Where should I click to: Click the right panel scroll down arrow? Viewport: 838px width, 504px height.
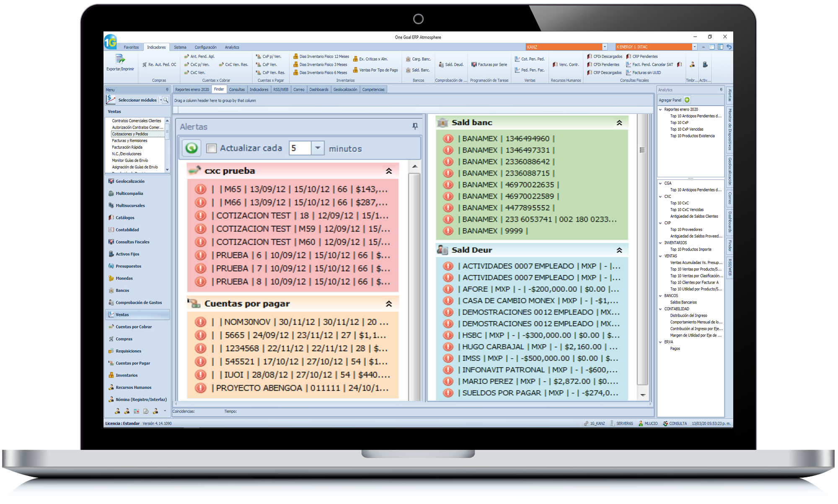[642, 395]
